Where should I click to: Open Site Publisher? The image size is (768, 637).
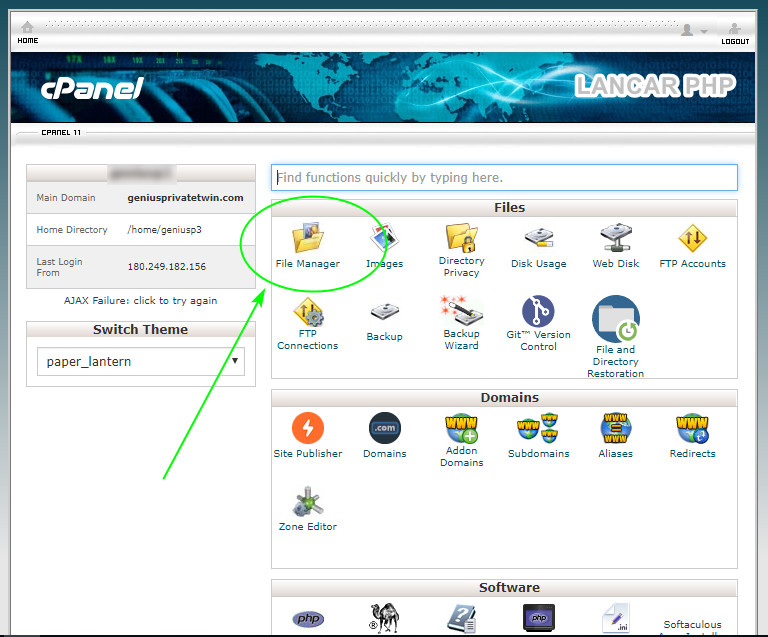point(308,435)
